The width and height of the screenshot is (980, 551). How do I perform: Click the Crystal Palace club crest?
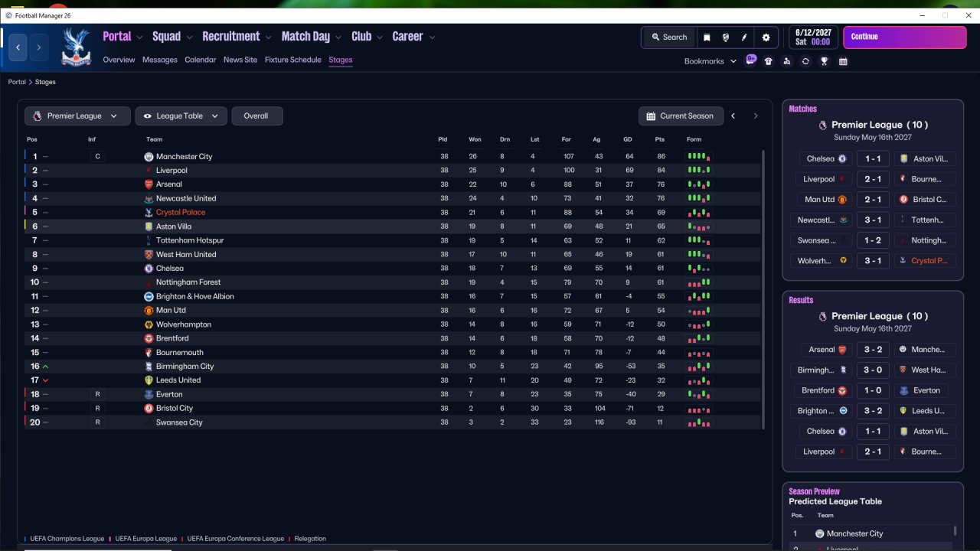(x=75, y=46)
